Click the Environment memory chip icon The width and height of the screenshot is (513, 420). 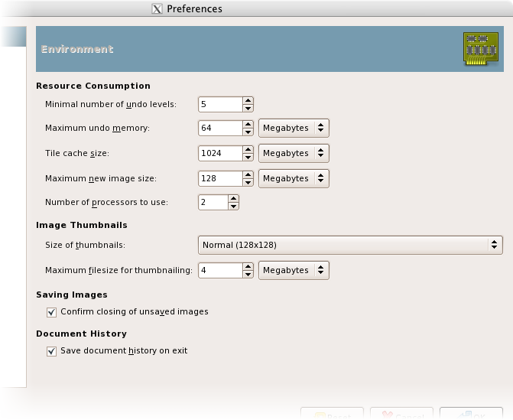[x=481, y=49]
